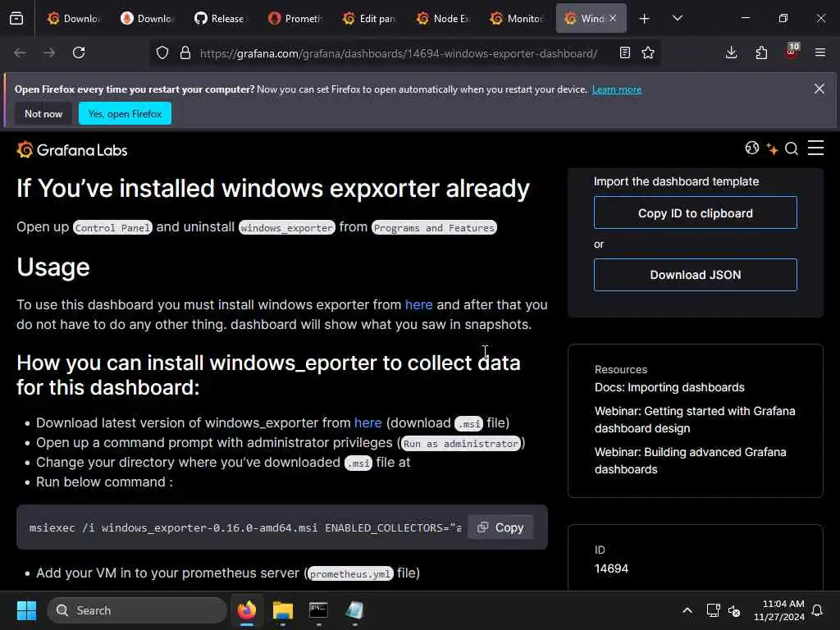
Task: Open the terminal taskbar icon
Action: coord(318,610)
